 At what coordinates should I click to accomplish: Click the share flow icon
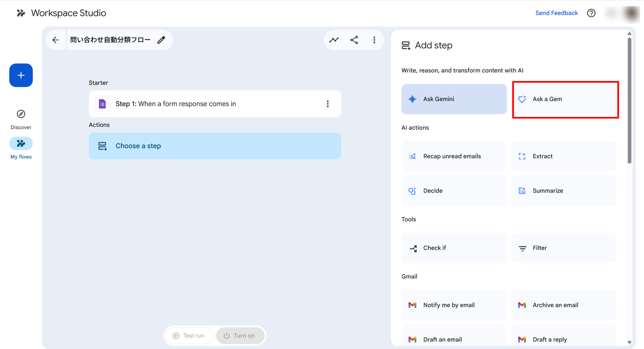point(354,40)
